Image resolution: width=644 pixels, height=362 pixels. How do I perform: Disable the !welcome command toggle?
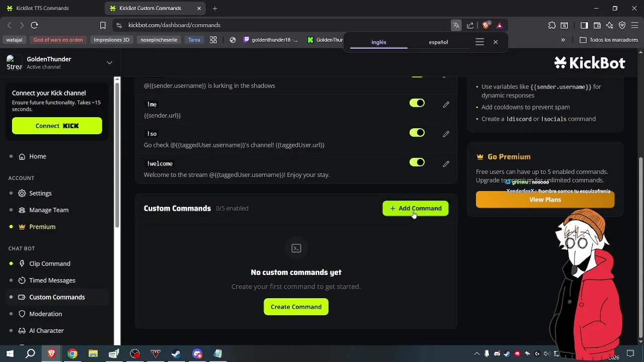point(417,162)
